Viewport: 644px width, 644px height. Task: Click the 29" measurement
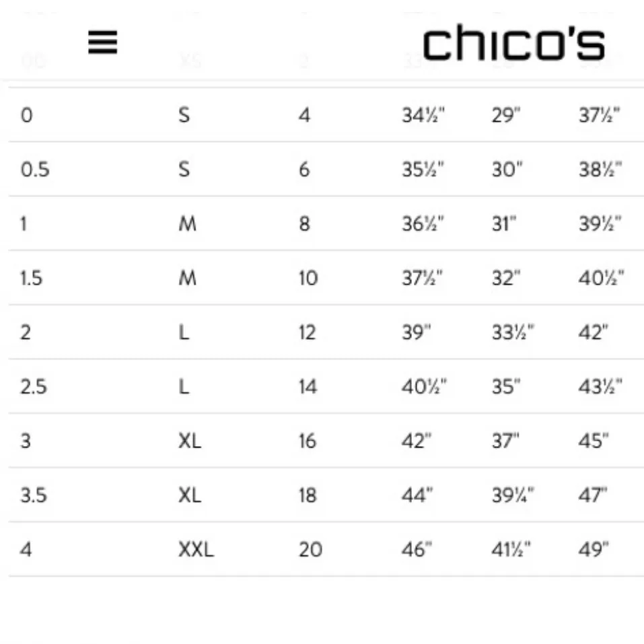[507, 115]
